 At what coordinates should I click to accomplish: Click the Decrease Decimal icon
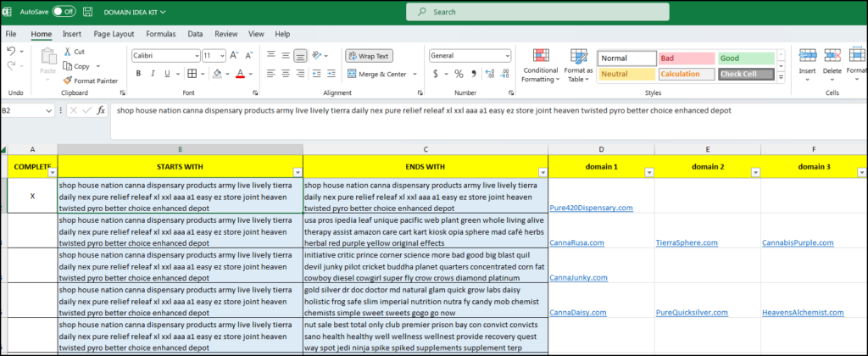(x=504, y=74)
